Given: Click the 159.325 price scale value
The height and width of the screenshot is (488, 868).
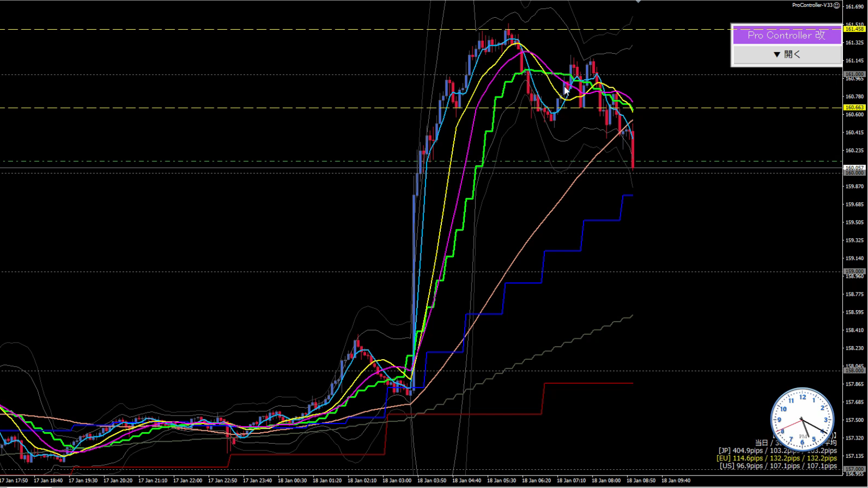Looking at the screenshot, I should [854, 240].
